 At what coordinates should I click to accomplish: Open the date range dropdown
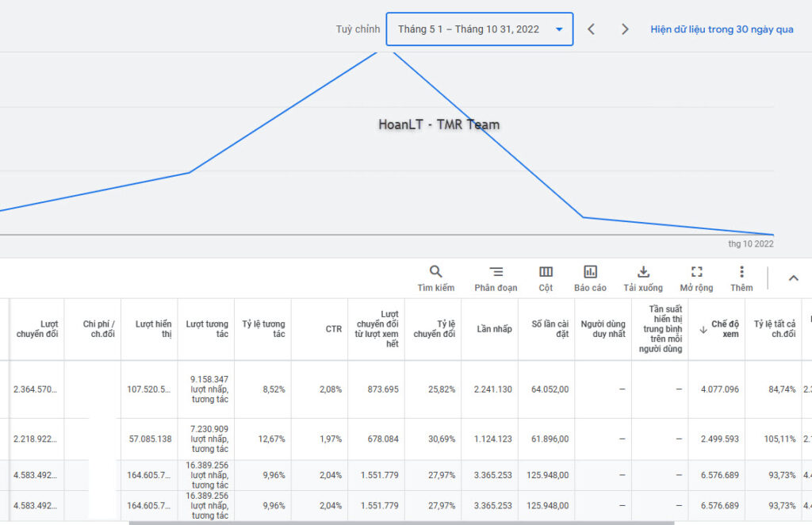click(x=479, y=29)
